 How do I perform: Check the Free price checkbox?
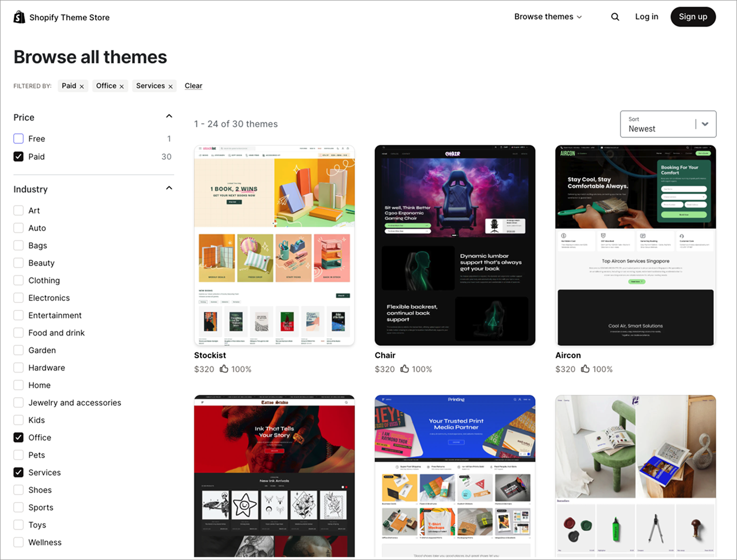click(18, 138)
